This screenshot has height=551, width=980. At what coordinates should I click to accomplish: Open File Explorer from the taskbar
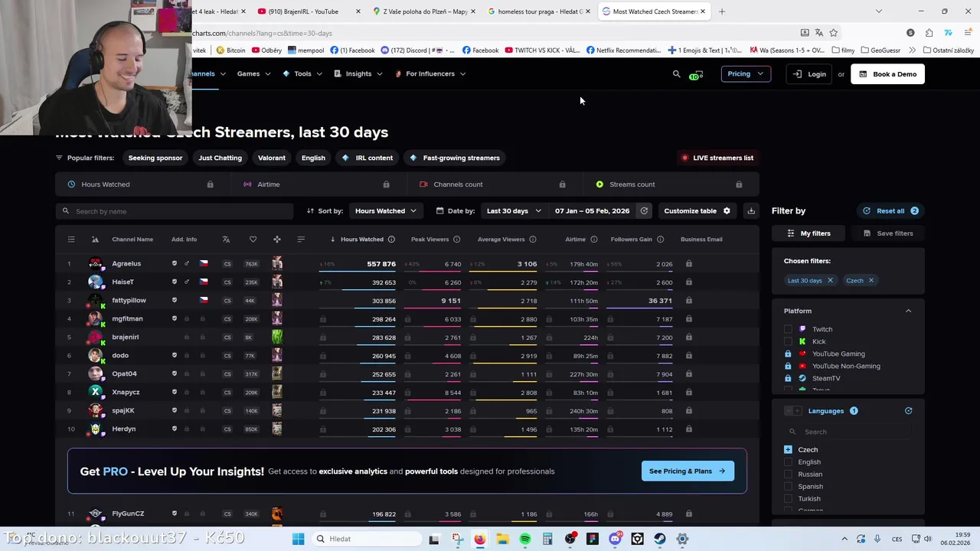point(502,539)
